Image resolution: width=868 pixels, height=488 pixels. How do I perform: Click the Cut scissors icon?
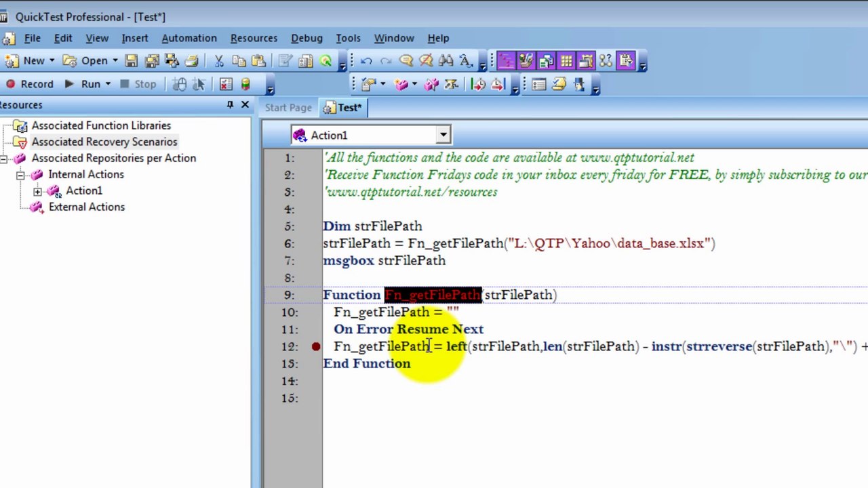click(x=219, y=61)
